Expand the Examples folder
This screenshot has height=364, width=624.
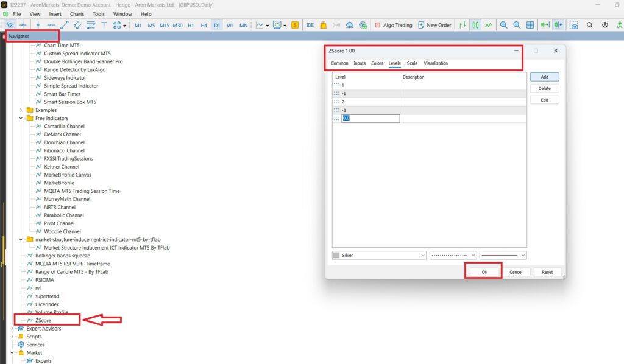[x=21, y=110]
